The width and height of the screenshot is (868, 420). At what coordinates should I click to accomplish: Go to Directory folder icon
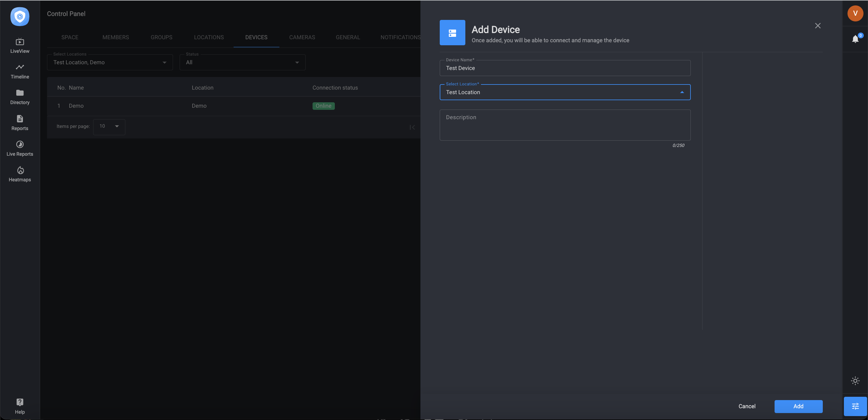(x=20, y=93)
